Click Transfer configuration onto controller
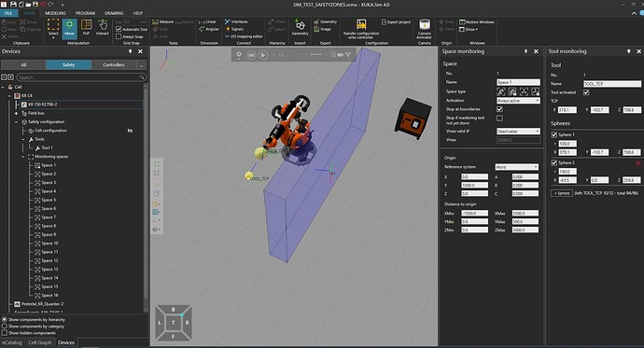This screenshot has width=644, height=348. pos(361,30)
